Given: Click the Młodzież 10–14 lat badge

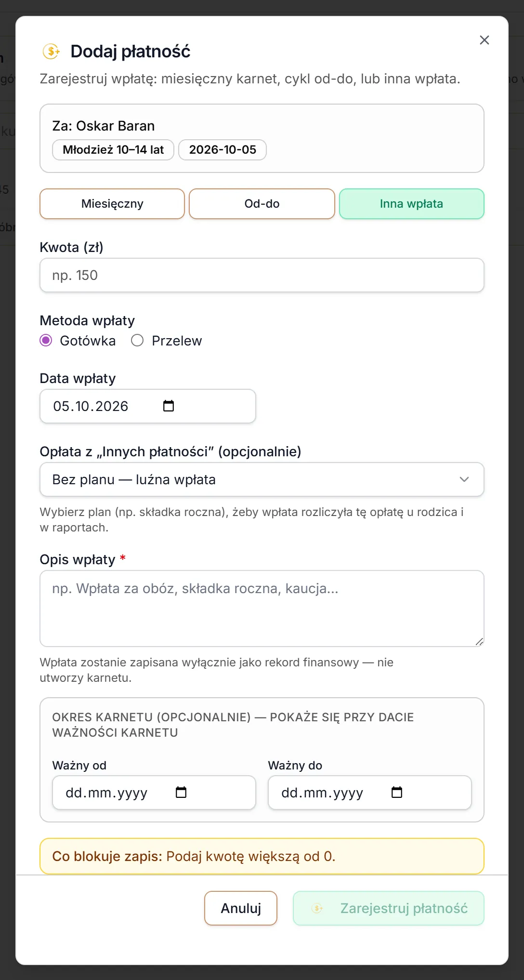Looking at the screenshot, I should [113, 150].
